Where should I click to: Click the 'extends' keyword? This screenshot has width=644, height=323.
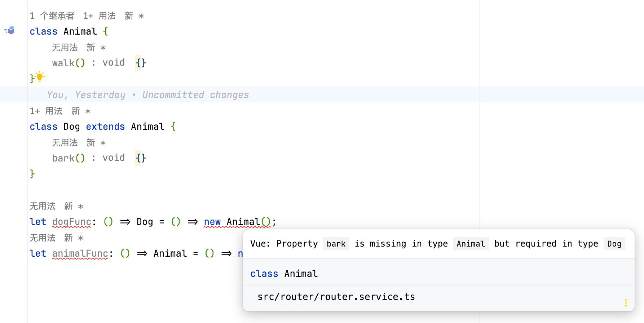105,127
